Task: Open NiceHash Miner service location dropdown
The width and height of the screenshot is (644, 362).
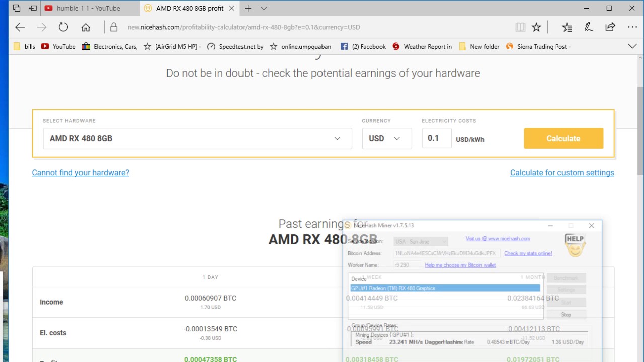Action: pos(421,242)
